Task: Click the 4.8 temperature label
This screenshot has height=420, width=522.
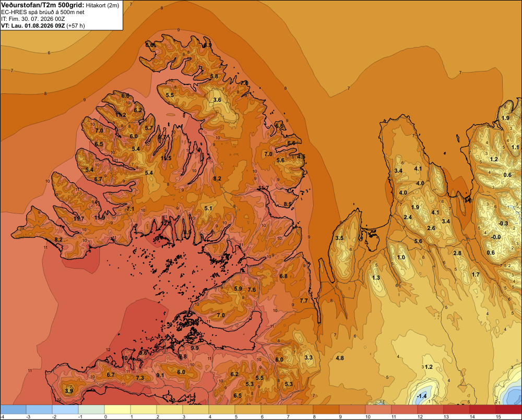Action: [340, 358]
